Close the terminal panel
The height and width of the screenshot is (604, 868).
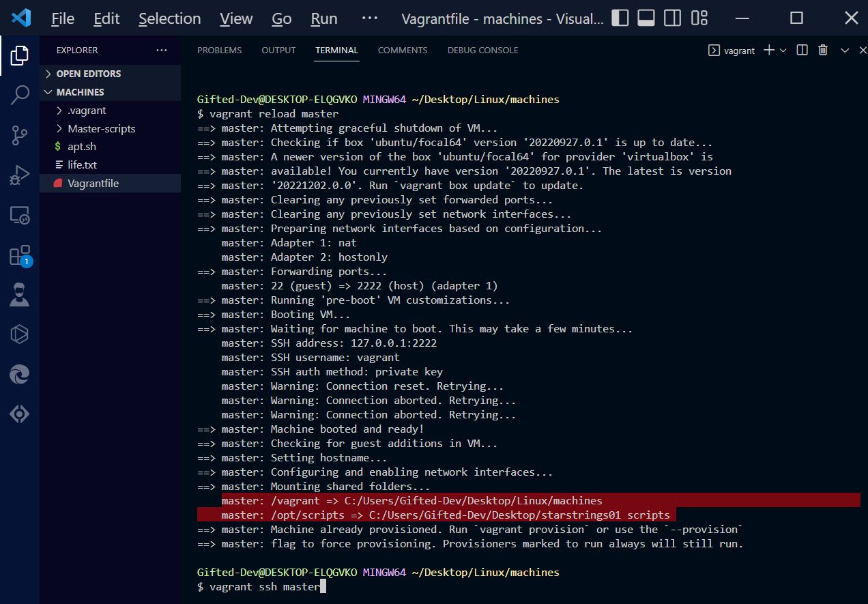pos(862,50)
